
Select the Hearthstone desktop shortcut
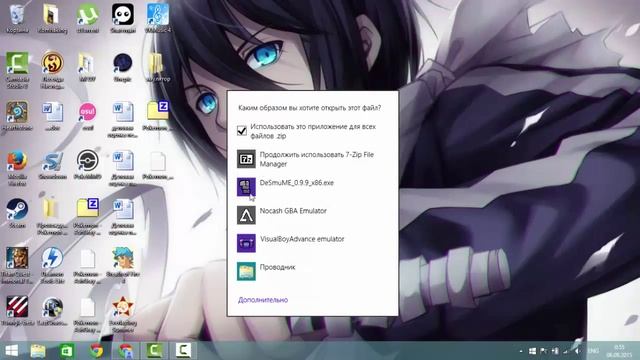[17, 116]
